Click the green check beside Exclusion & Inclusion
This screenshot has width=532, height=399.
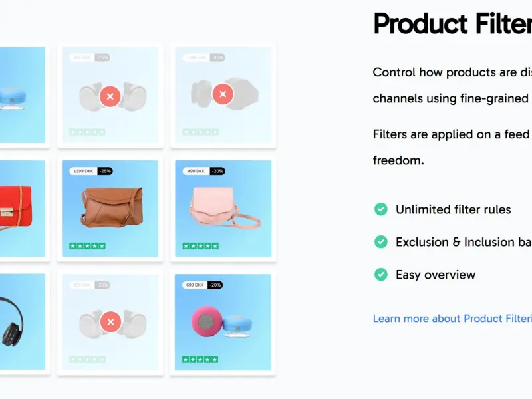pyautogui.click(x=380, y=242)
